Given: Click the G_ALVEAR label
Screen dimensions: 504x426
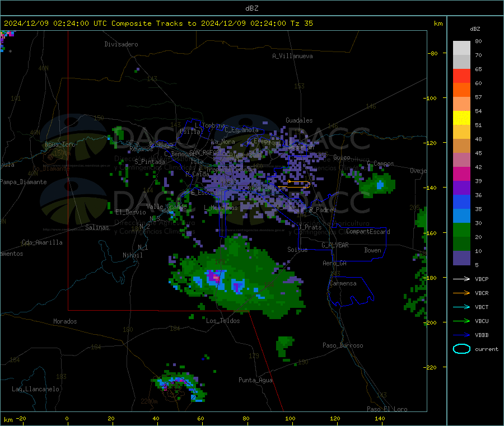Looking at the screenshot, I should tap(335, 245).
